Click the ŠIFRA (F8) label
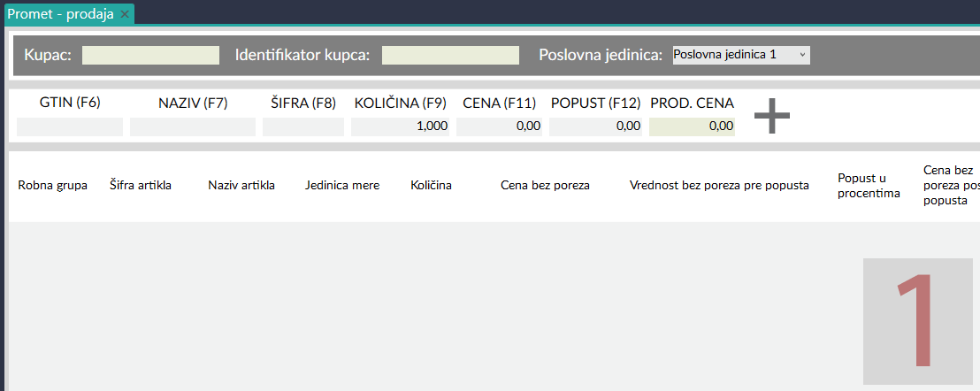Screen dimensions: 980x391 [x=303, y=103]
